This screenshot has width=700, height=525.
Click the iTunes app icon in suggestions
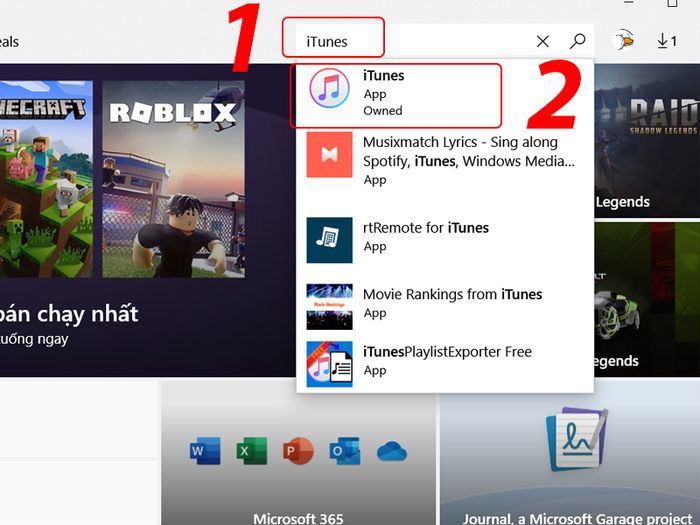click(x=329, y=93)
